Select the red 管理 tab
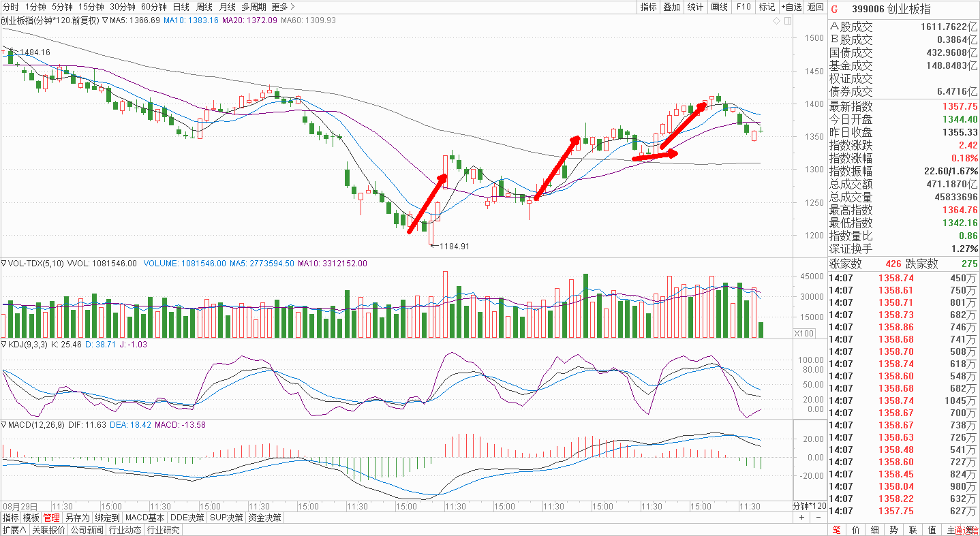The image size is (980, 536). click(x=52, y=518)
